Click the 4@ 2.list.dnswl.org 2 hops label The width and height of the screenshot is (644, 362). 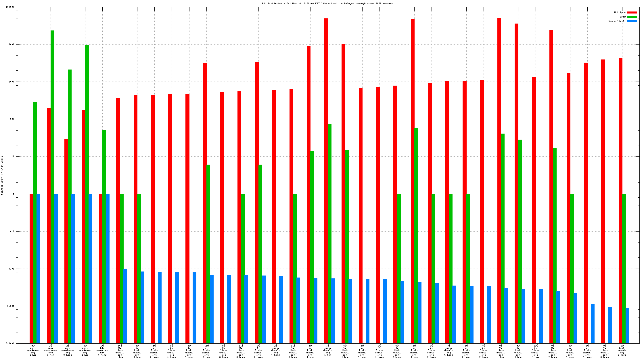tap(484, 351)
